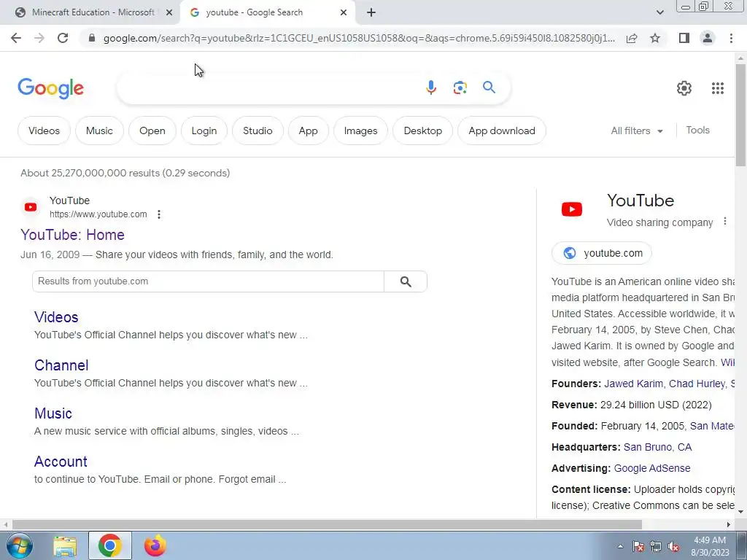Visit youtube.com from the knowledge panel button
Screen dimensions: 747x560
click(602, 253)
